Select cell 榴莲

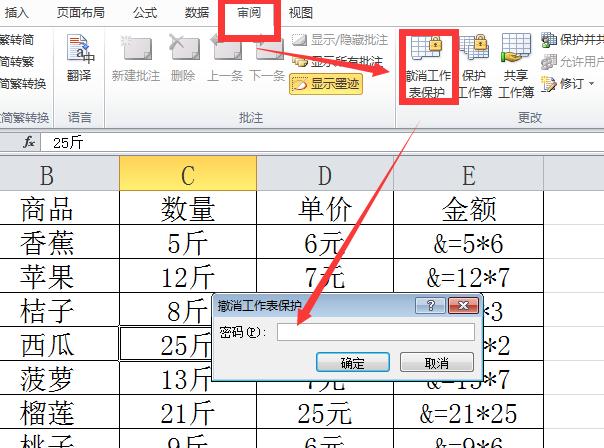pyautogui.click(x=59, y=412)
